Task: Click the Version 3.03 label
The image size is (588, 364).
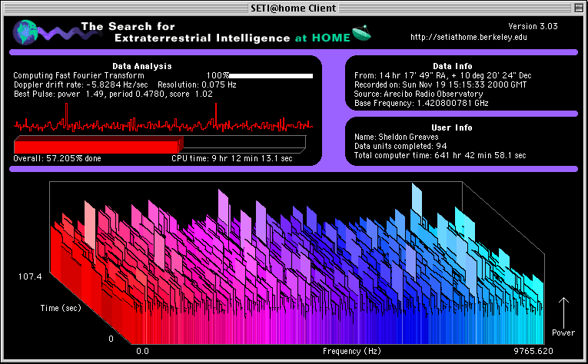Action: tap(533, 26)
